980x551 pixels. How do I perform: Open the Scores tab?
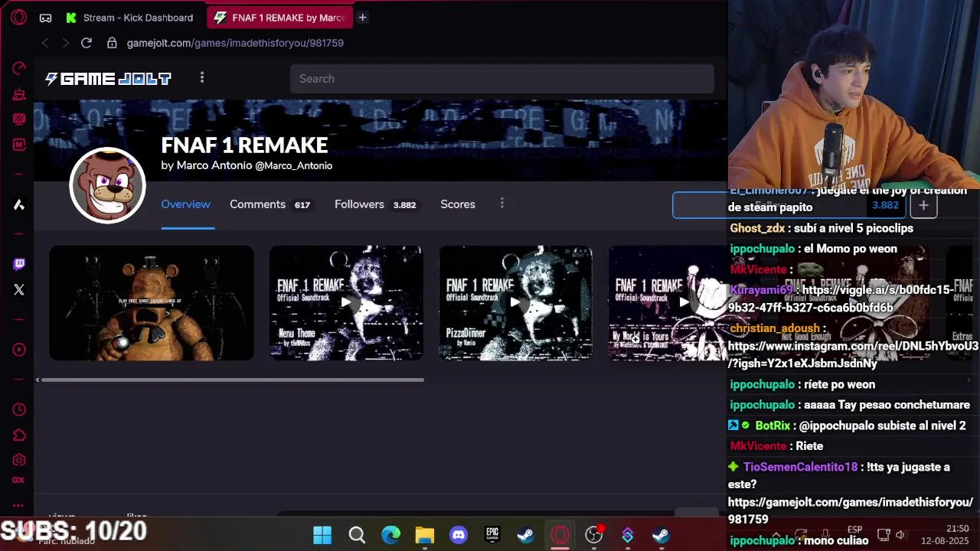coord(458,204)
